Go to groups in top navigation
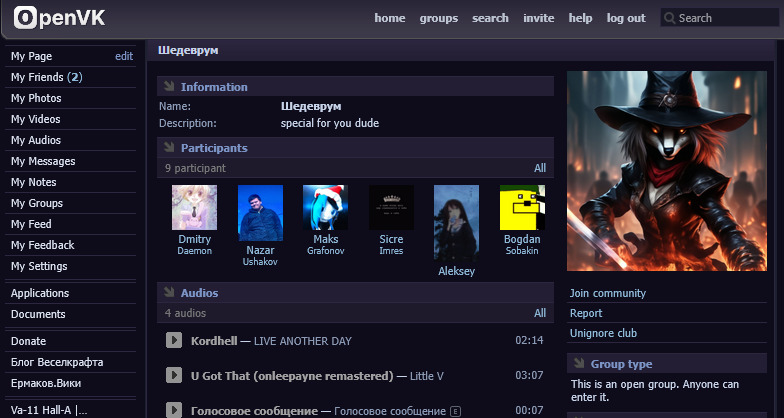Image resolution: width=784 pixels, height=418 pixels. 438,18
